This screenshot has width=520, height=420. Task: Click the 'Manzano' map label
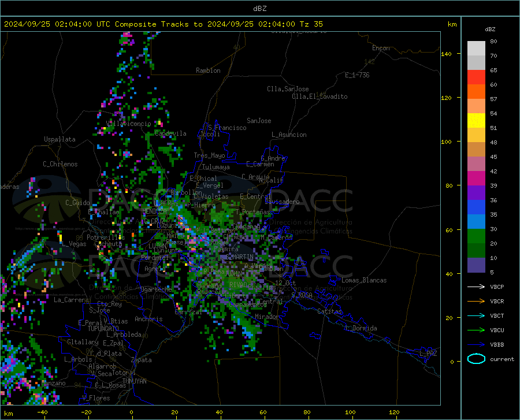[54, 383]
